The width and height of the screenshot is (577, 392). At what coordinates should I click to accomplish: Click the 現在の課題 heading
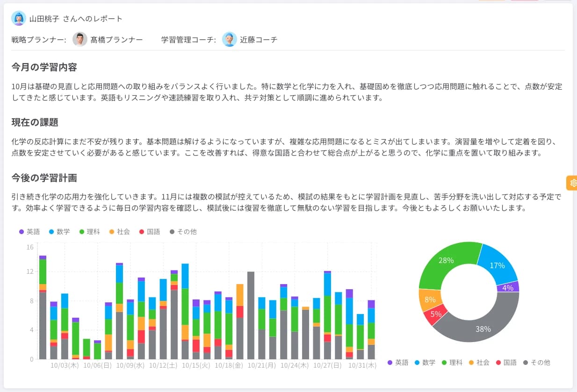[x=35, y=122]
